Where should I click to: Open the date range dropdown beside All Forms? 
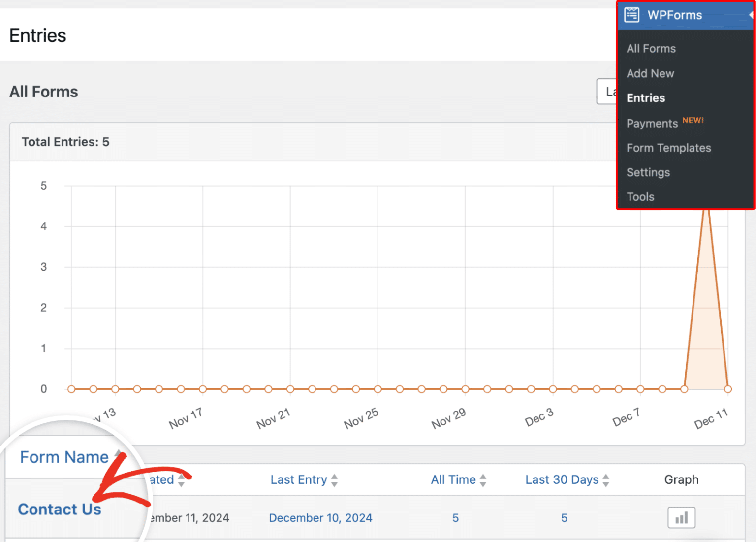(606, 92)
